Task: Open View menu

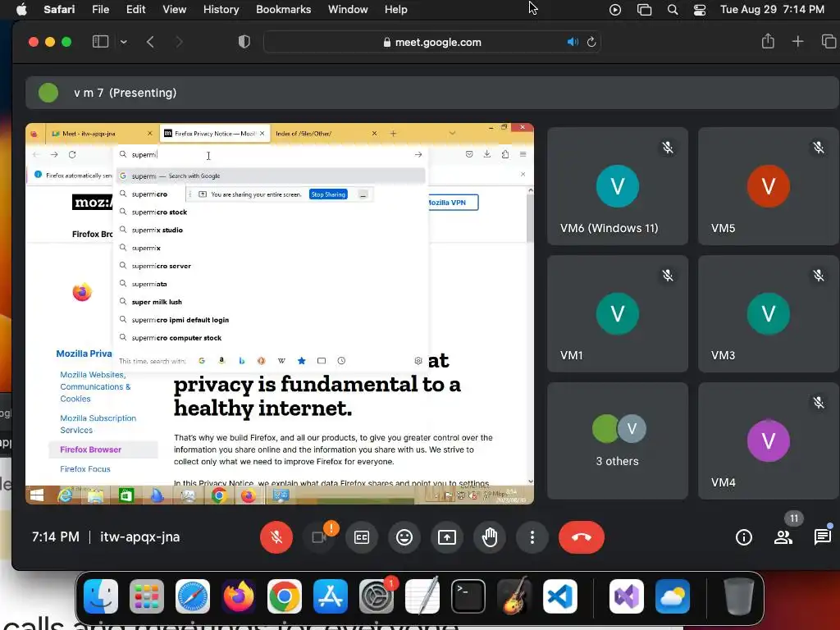Action: 174,9
